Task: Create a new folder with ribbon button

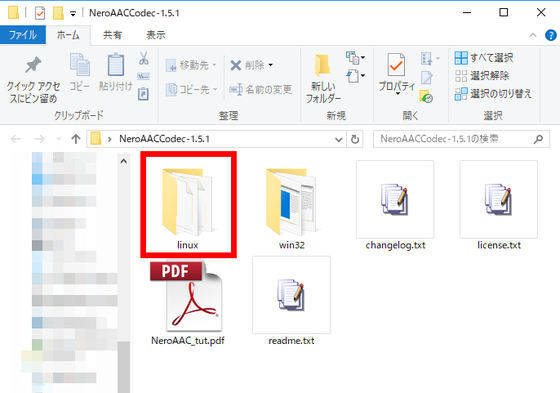Action: 323,79
